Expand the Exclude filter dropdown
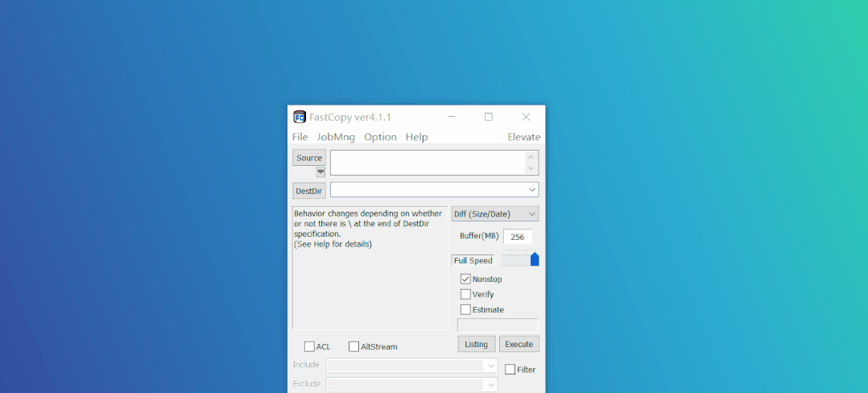 pos(490,384)
